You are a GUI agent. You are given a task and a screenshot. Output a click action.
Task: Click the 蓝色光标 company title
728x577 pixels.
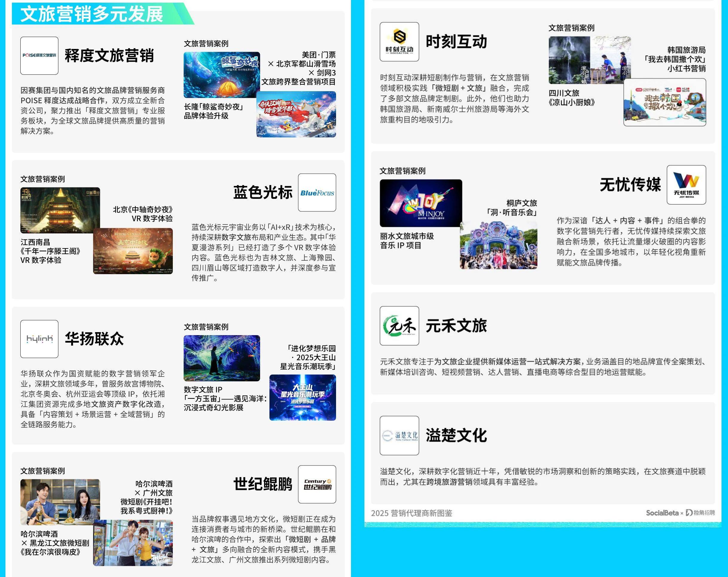click(x=262, y=193)
